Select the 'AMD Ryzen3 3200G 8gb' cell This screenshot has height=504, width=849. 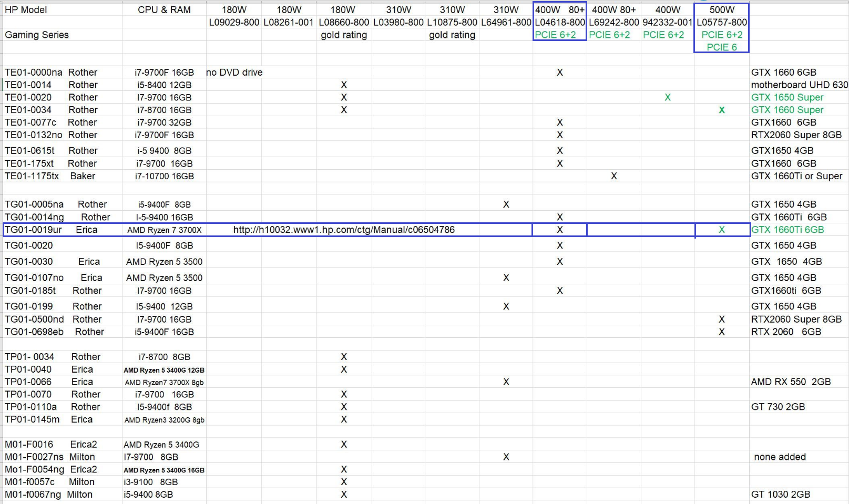(x=164, y=420)
